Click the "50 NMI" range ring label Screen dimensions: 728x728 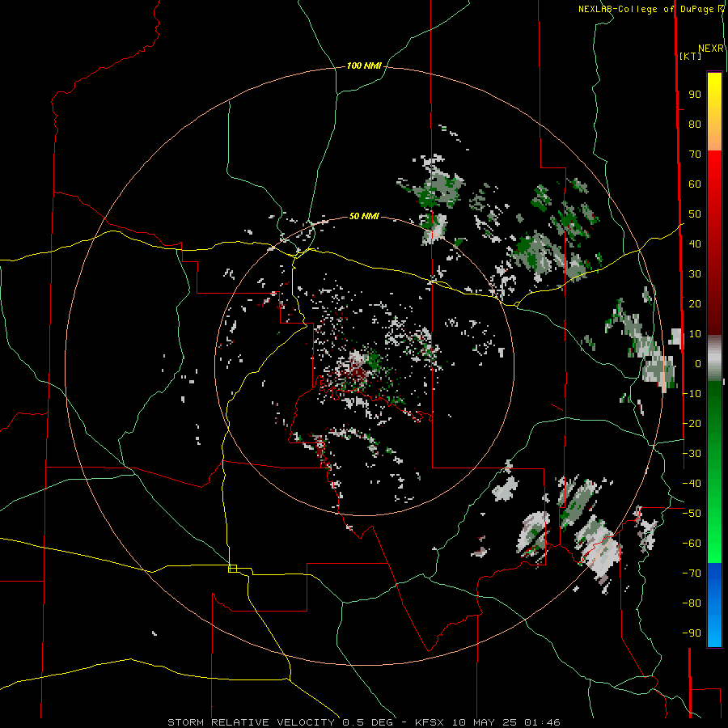click(x=364, y=216)
